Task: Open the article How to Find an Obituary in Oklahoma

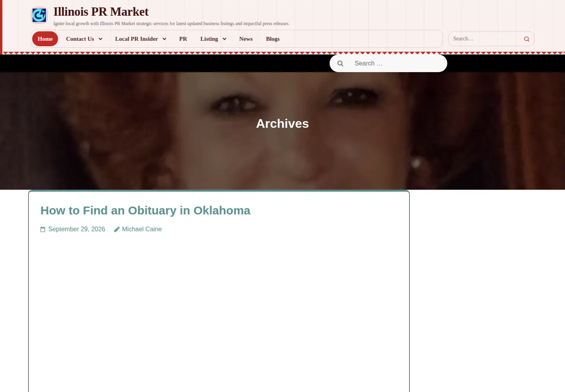Action: (145, 211)
